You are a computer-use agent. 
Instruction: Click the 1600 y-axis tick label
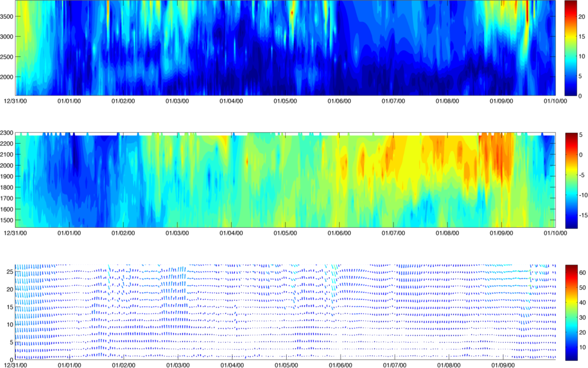pyautogui.click(x=7, y=209)
